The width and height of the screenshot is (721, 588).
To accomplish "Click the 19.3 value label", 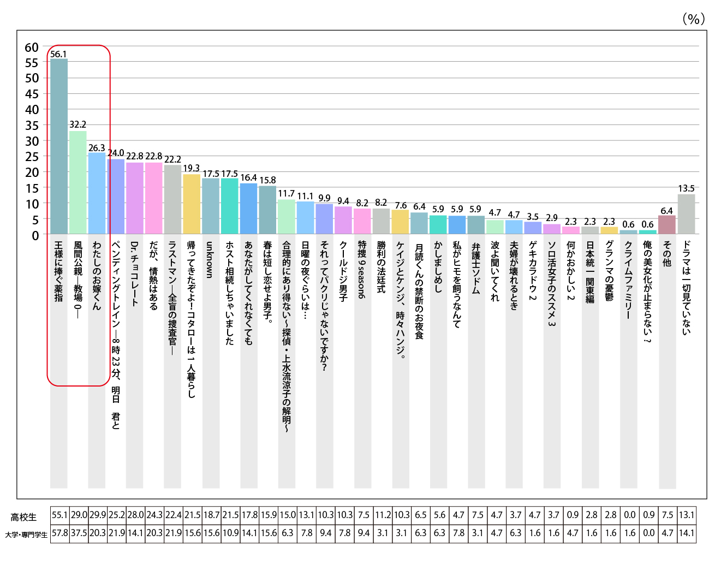I will pos(192,168).
